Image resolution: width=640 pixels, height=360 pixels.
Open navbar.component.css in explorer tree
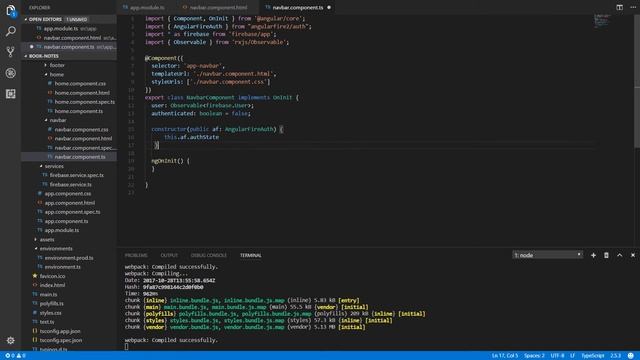[x=81, y=129]
